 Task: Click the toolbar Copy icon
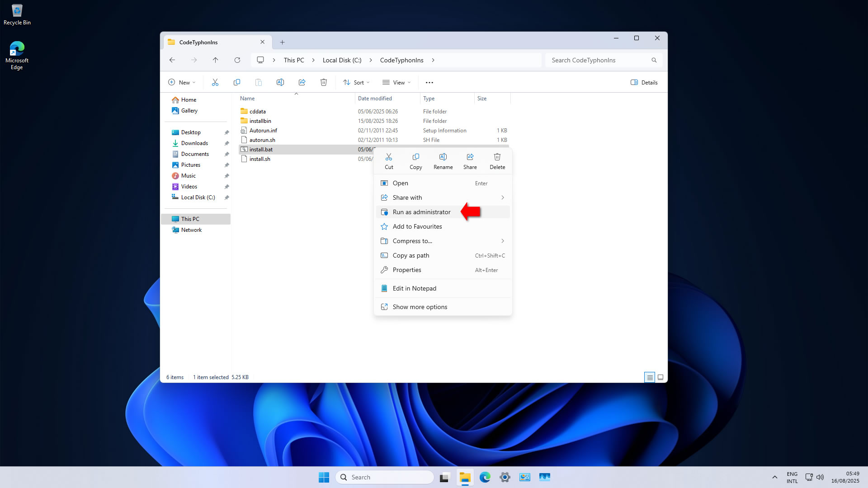tap(237, 82)
